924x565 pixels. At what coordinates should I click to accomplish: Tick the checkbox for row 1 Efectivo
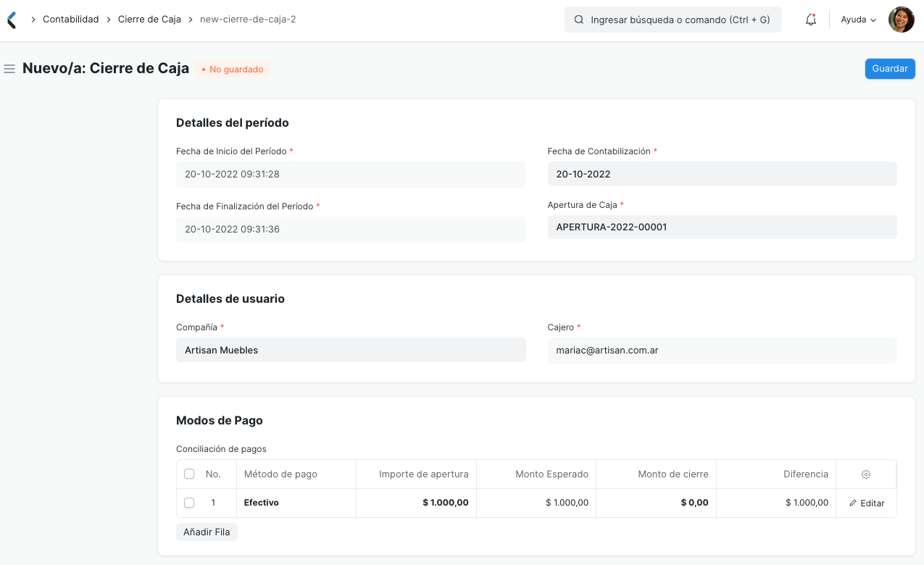click(x=189, y=502)
